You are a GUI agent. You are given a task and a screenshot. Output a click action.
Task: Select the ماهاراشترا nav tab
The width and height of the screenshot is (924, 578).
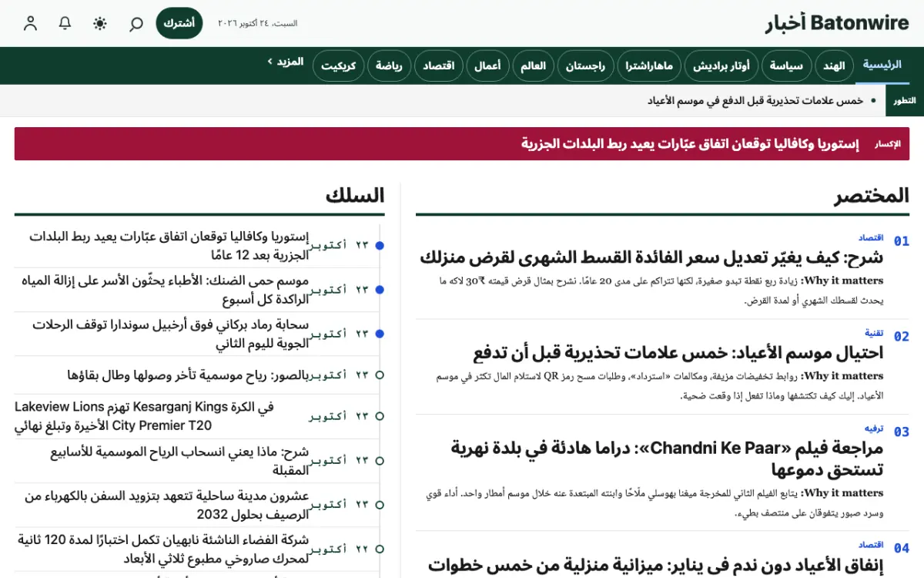pyautogui.click(x=649, y=66)
